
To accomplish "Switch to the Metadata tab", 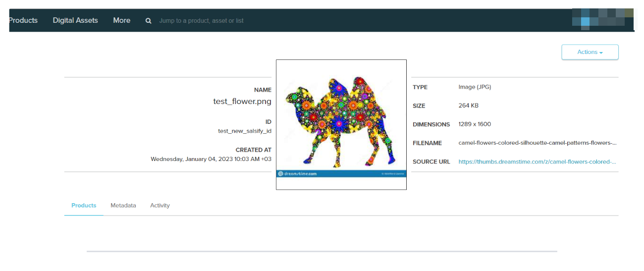I will (123, 205).
